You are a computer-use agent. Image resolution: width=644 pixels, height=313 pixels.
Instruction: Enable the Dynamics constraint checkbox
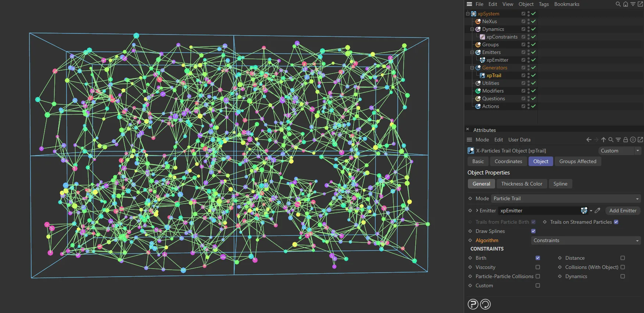623,276
